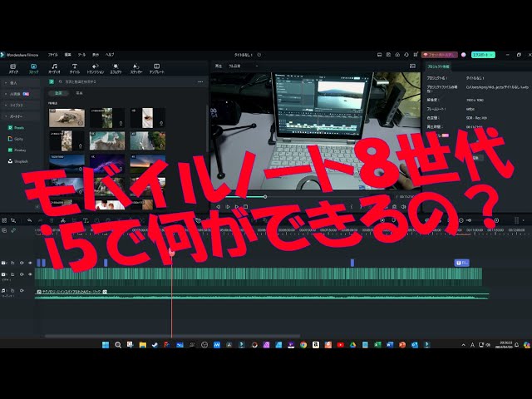
Task: Open taskbar Search icon
Action: [118, 345]
